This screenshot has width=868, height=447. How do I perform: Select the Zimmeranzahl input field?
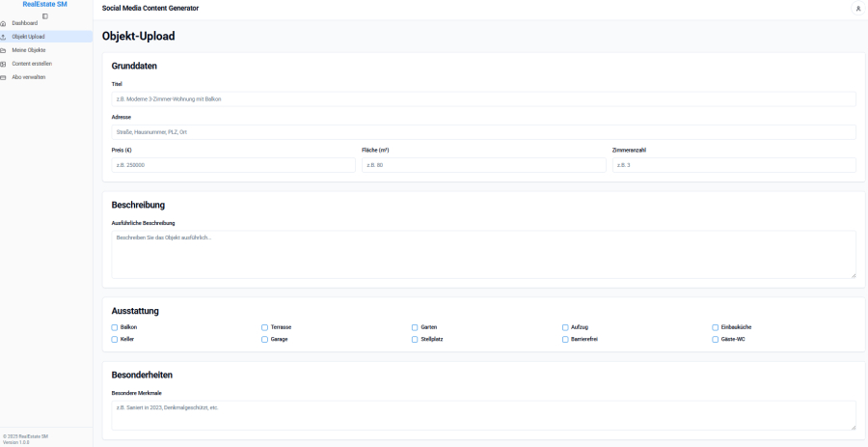click(x=734, y=165)
